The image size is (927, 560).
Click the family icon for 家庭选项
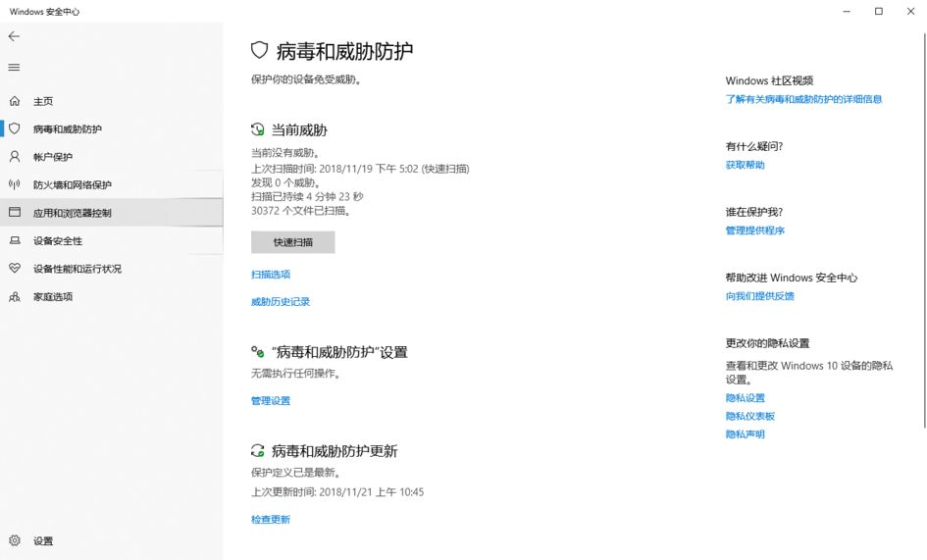click(15, 297)
